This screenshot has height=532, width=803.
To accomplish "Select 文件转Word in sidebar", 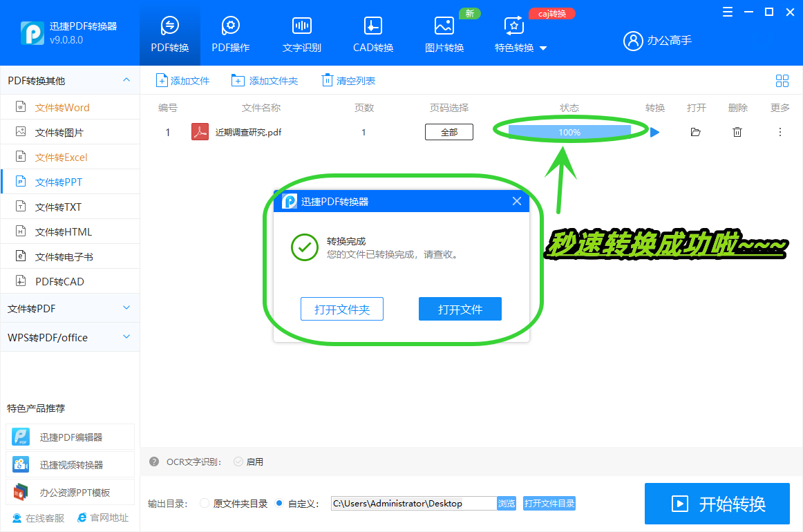I will tap(70, 108).
